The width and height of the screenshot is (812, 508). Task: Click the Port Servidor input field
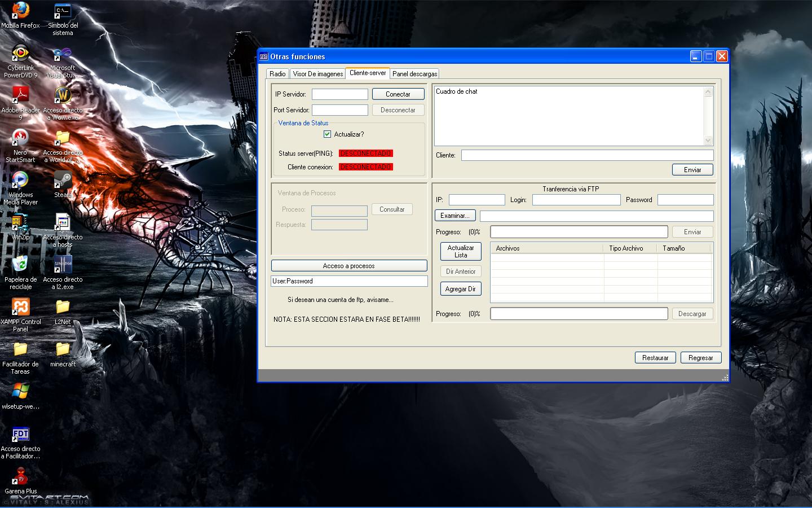click(340, 110)
